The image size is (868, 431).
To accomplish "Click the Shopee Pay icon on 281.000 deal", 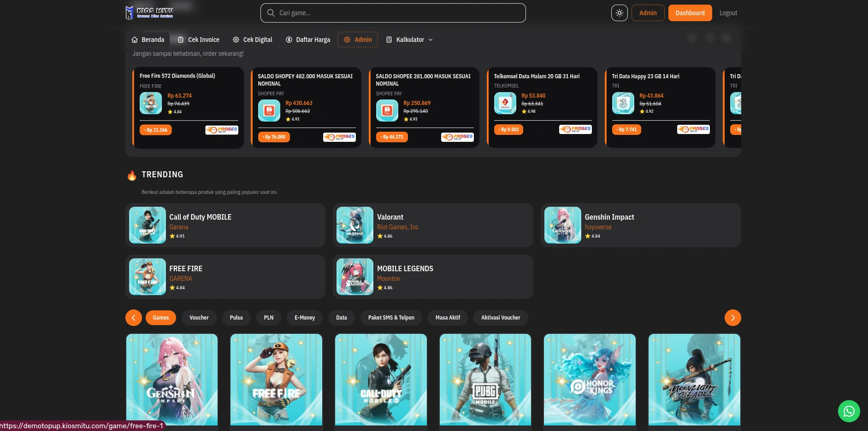I will 387,111.
